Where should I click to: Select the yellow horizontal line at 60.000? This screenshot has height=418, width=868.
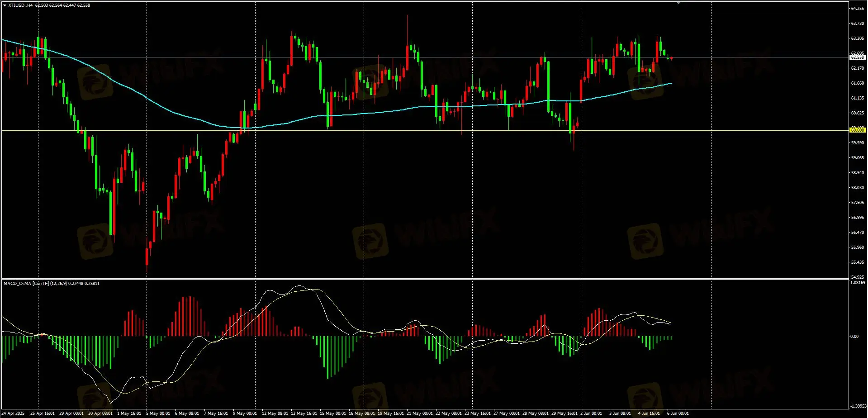click(x=425, y=131)
